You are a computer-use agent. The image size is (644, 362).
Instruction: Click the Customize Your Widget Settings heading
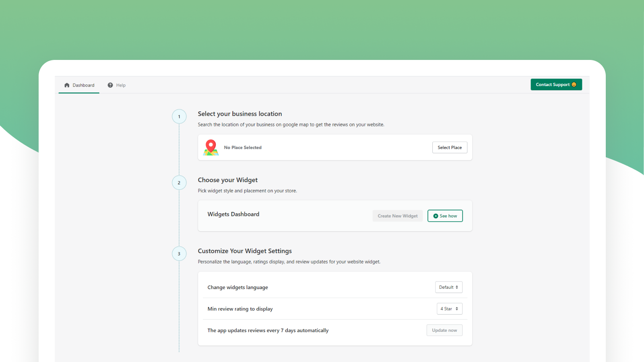245,251
